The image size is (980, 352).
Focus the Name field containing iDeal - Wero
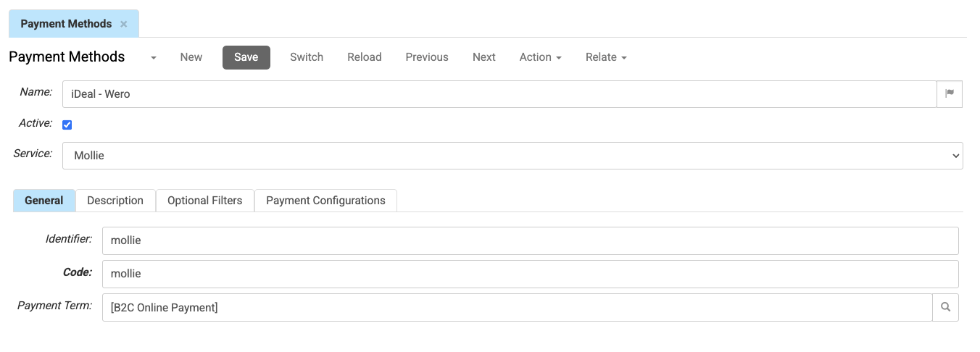(x=499, y=94)
